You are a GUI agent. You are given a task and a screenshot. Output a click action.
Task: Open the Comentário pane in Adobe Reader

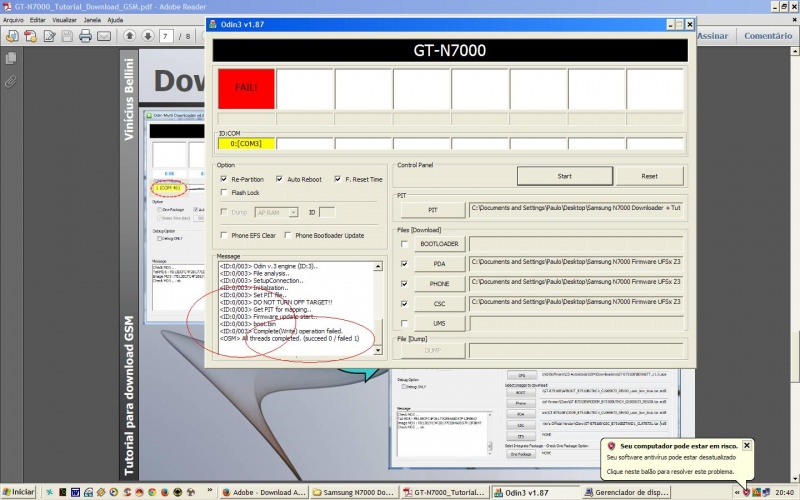click(x=768, y=36)
